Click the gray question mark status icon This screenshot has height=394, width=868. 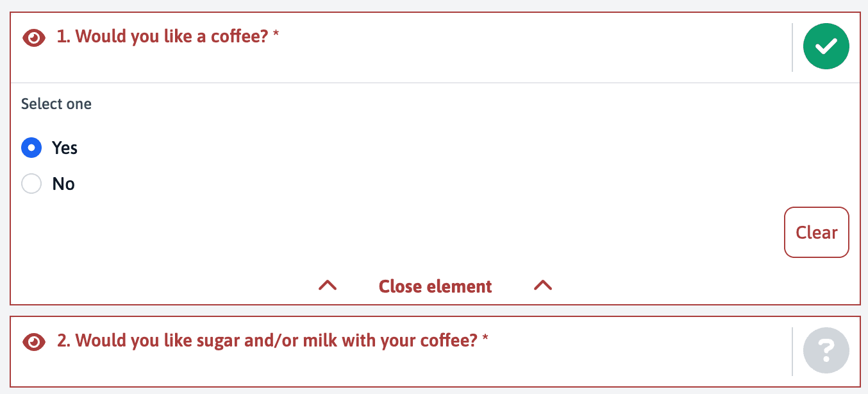click(826, 351)
